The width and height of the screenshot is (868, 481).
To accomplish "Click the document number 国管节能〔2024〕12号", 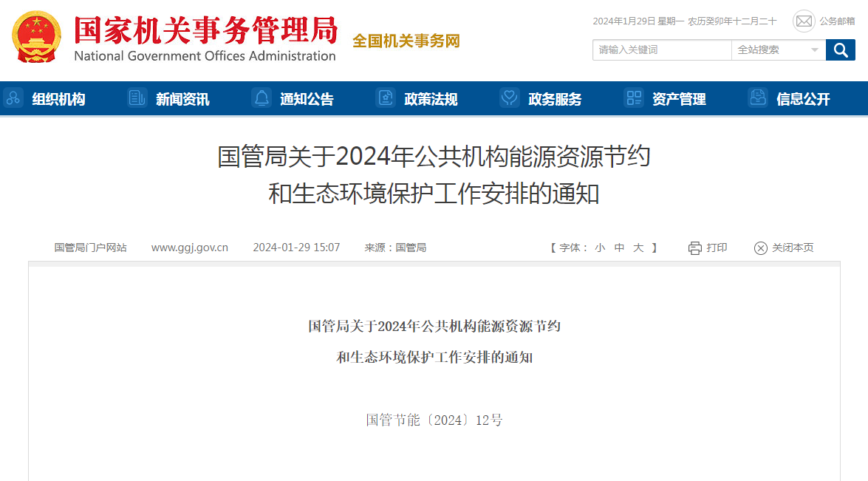I will tap(434, 420).
